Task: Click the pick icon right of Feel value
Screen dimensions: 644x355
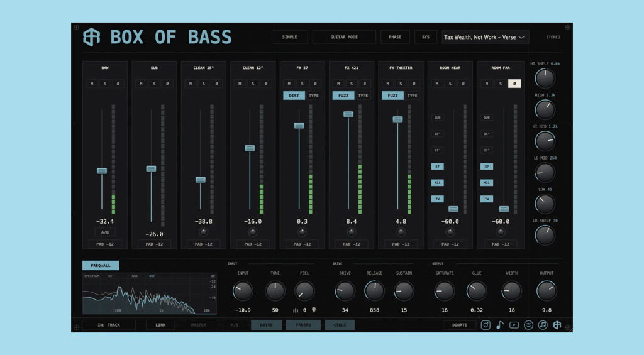Action: point(314,310)
